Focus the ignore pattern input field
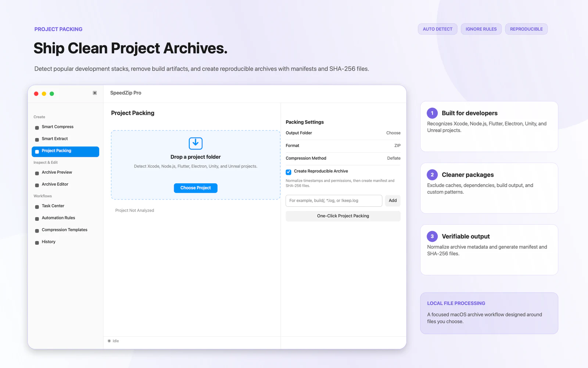The height and width of the screenshot is (368, 588). tap(334, 201)
